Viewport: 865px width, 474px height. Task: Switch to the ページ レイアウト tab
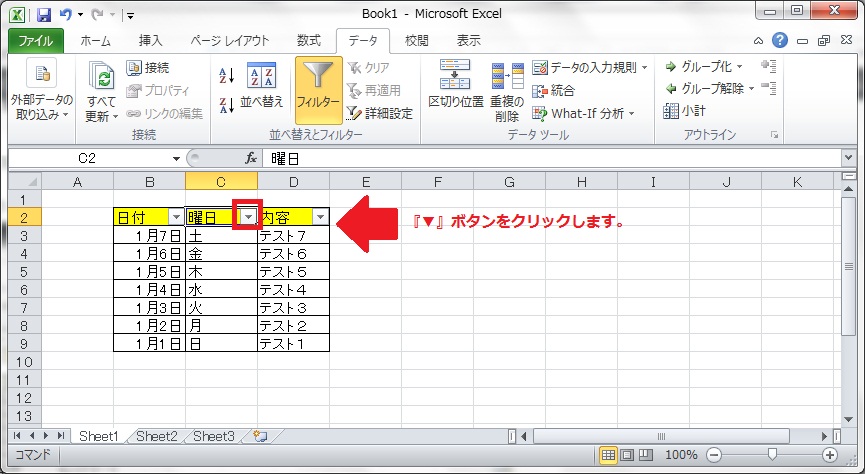pyautogui.click(x=229, y=40)
